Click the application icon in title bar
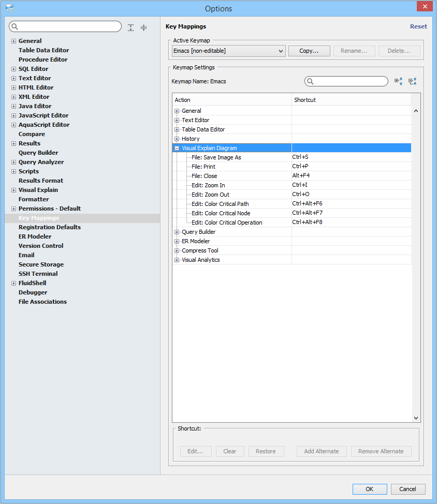Image resolution: width=437 pixels, height=504 pixels. pyautogui.click(x=10, y=8)
